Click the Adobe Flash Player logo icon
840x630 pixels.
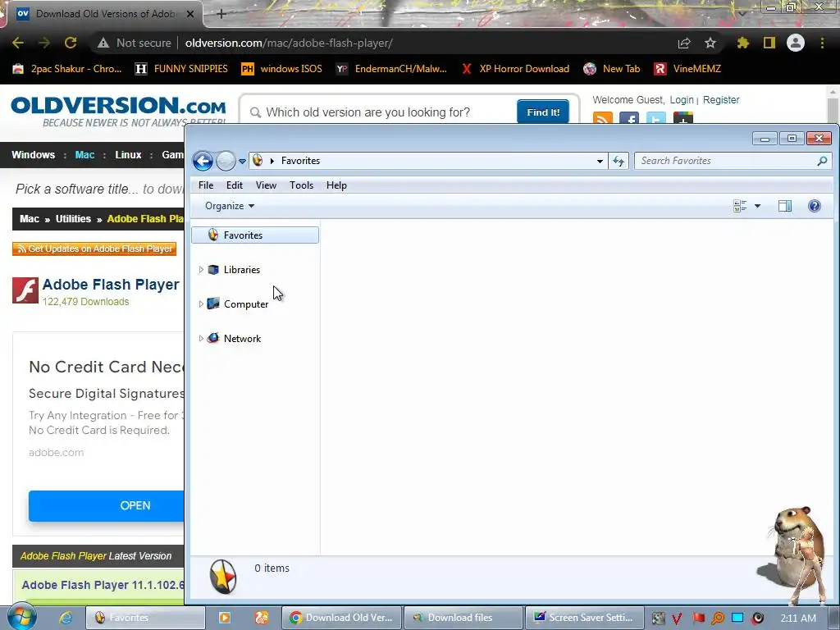[x=25, y=290]
